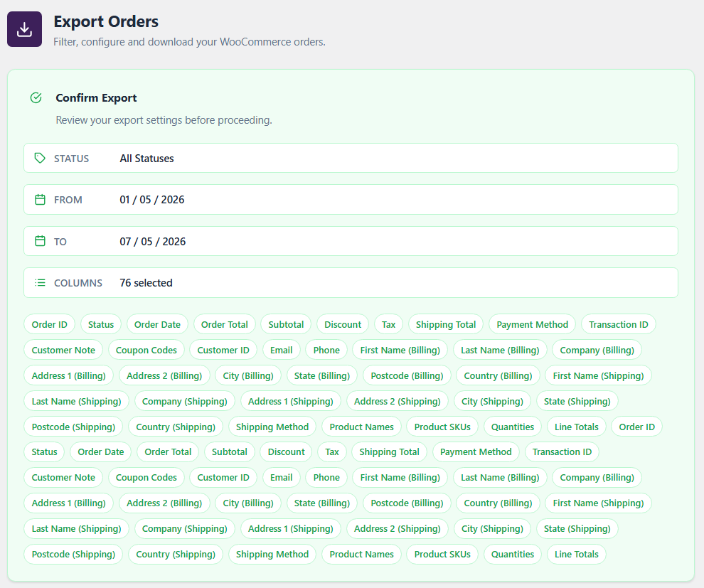Click the green checkmark circle icon by Confirm Export
Image resolution: width=704 pixels, height=588 pixels.
pyautogui.click(x=36, y=97)
